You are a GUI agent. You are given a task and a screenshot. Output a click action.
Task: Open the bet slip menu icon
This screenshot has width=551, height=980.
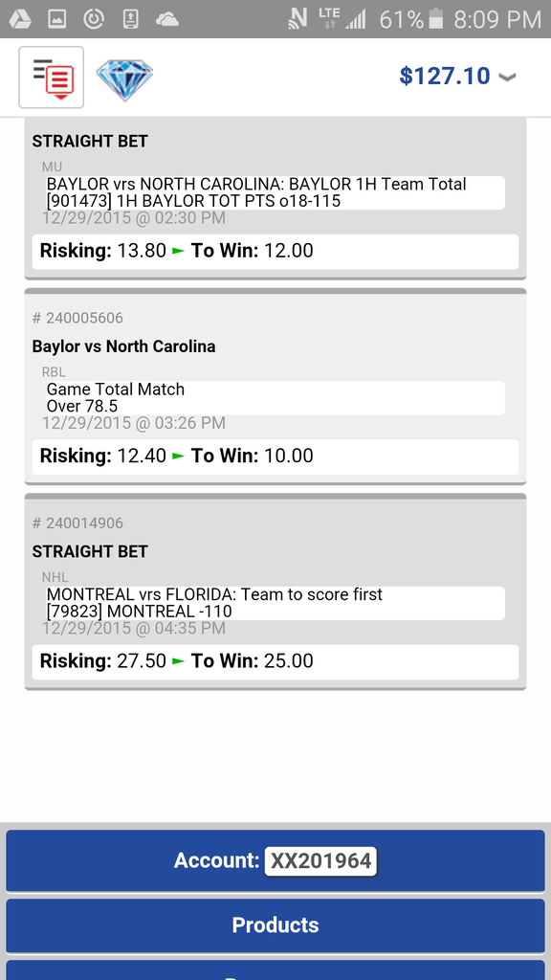pos(52,77)
